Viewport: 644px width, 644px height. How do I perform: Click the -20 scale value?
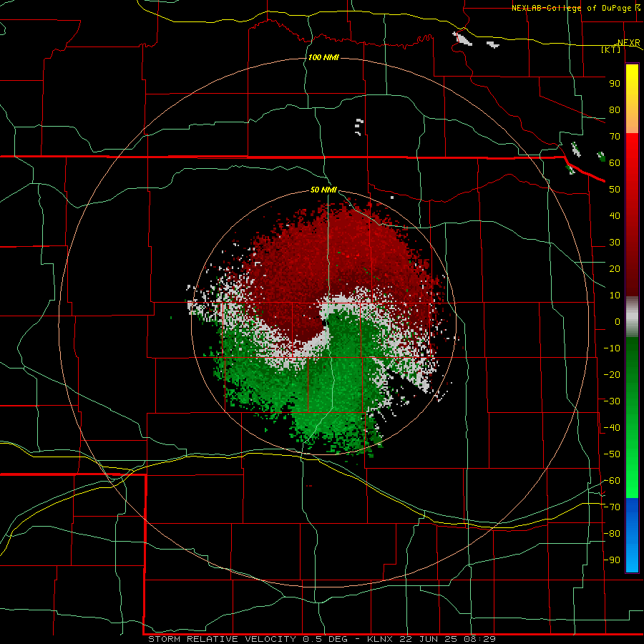(x=612, y=374)
